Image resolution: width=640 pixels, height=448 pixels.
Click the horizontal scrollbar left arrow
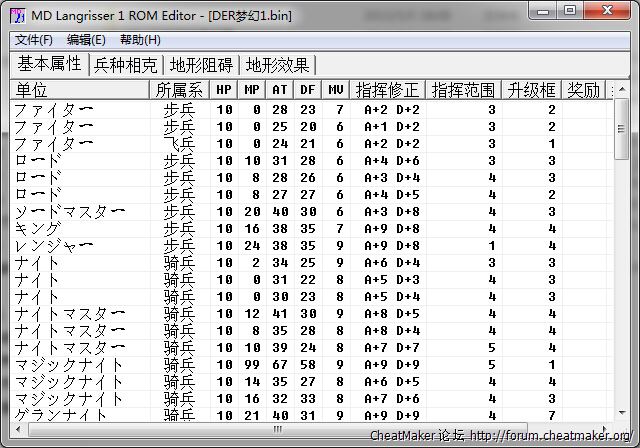point(18,430)
